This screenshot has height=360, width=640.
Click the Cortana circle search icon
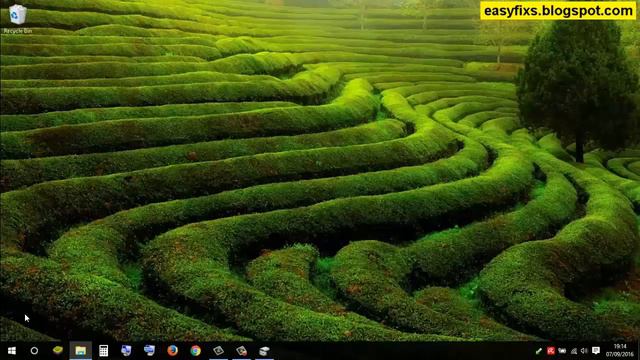click(x=34, y=351)
